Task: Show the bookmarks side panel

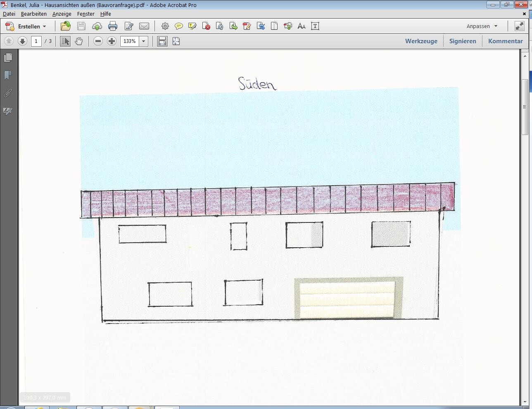Action: click(x=8, y=76)
